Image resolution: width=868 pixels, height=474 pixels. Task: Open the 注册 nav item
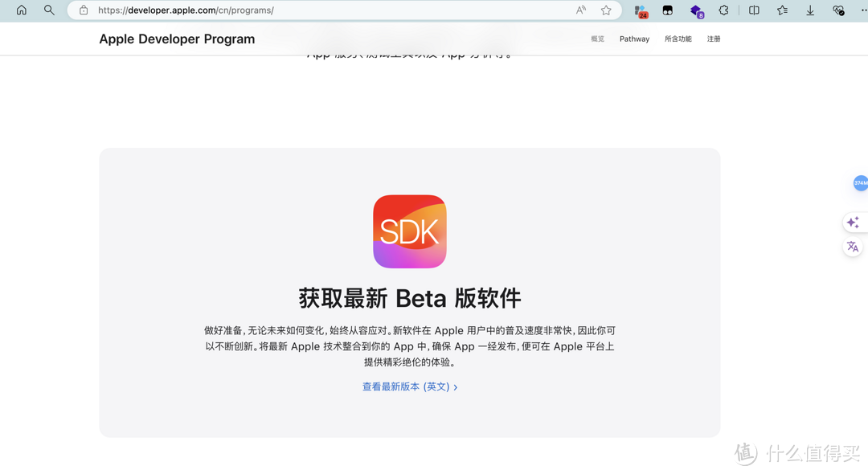point(714,39)
